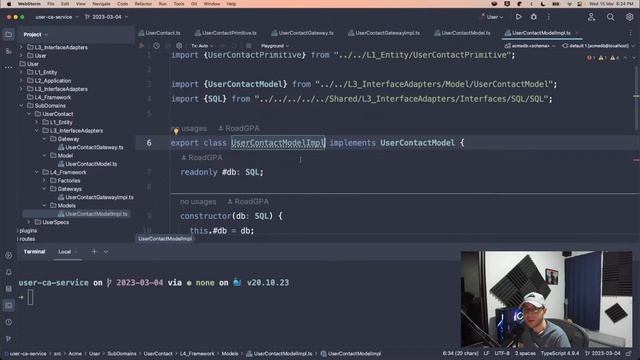Viewport: 640px width, 360px height.
Task: Open the 2023-03-04 branch dropdown in title bar
Action: click(x=106, y=17)
